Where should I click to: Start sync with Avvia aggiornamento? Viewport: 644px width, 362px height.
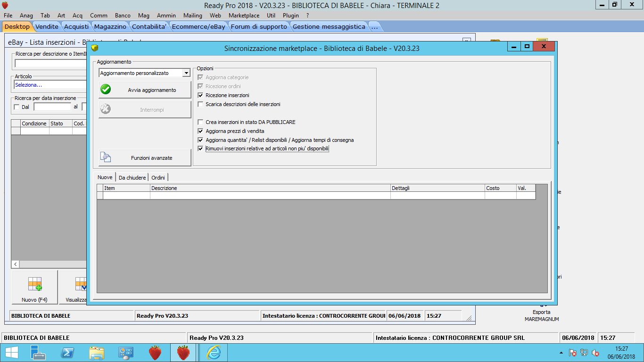145,90
